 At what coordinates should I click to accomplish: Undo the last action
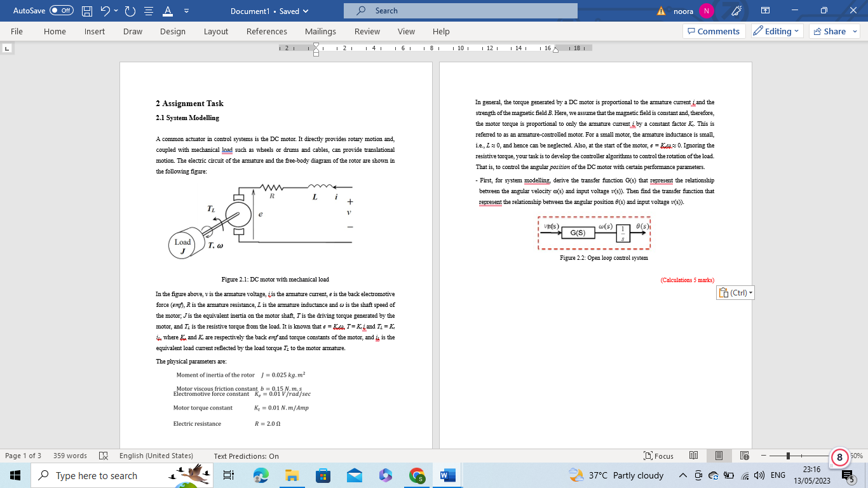click(106, 10)
